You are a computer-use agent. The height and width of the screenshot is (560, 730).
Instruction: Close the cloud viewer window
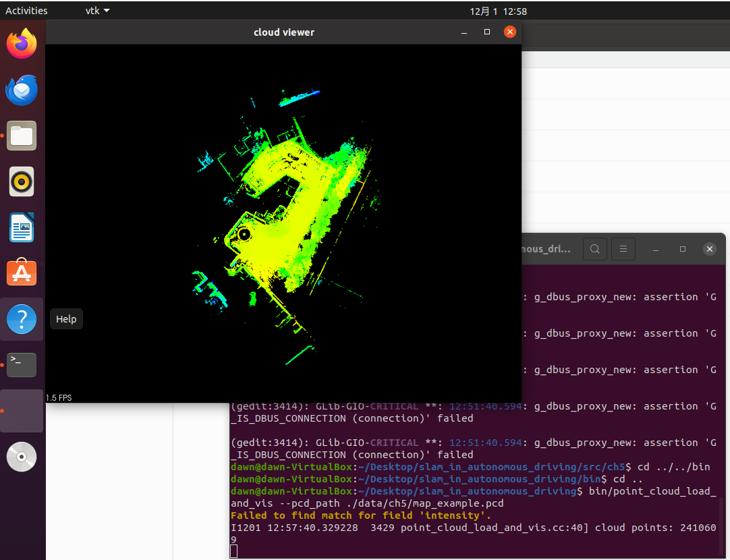[510, 32]
